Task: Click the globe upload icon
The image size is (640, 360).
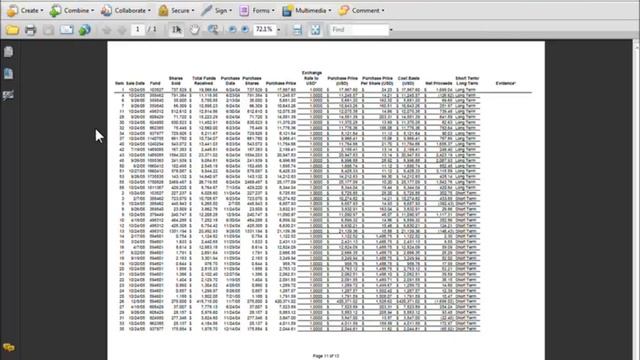Action: pos(84,30)
